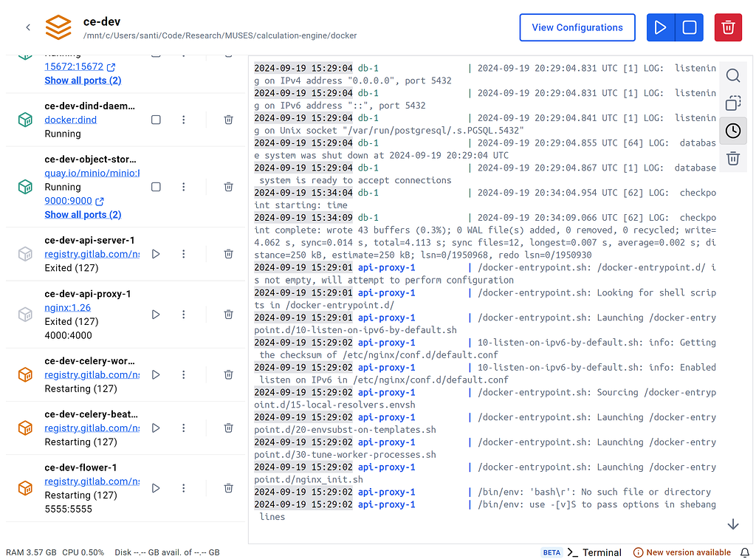This screenshot has height=559, width=756.
Task: Open more actions menu for ce-dev-celery-worker
Action: pyautogui.click(x=184, y=374)
